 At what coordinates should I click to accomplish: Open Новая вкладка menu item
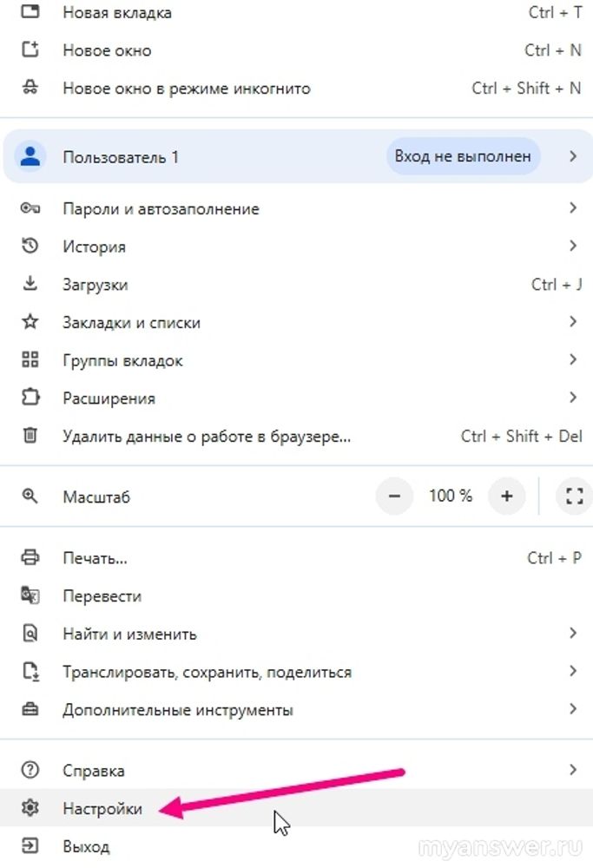pos(117,13)
